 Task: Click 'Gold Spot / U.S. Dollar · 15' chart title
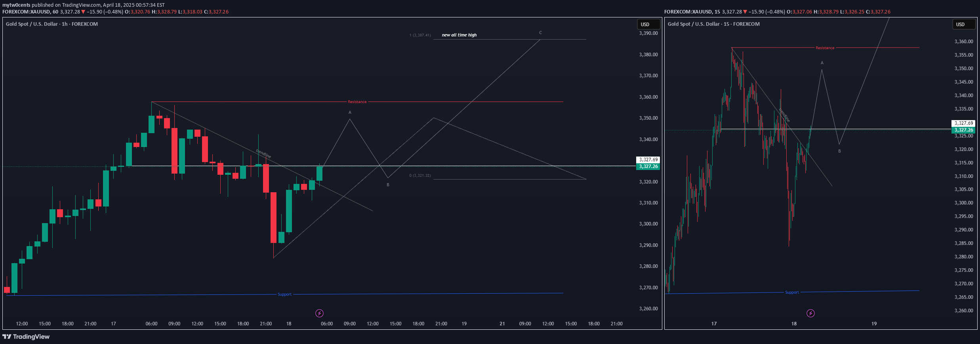714,24
